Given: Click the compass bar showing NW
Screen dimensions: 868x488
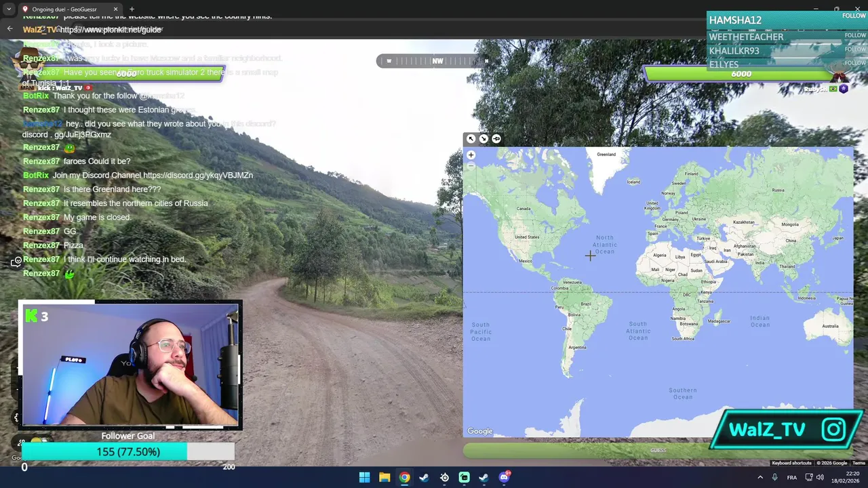Looking at the screenshot, I should pyautogui.click(x=437, y=61).
